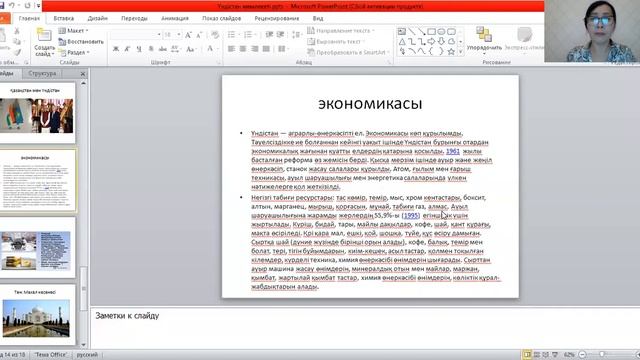Justify the paragraph text
The height and width of the screenshot is (360, 640).
point(266,49)
